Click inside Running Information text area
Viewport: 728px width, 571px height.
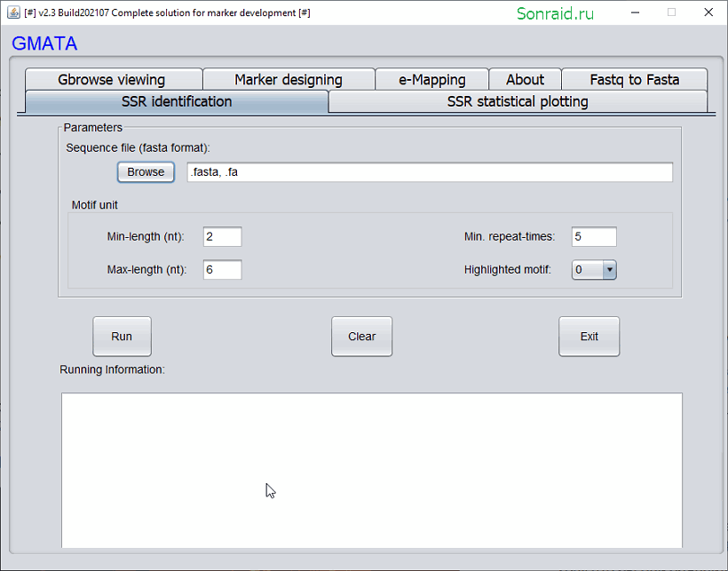pyautogui.click(x=372, y=471)
